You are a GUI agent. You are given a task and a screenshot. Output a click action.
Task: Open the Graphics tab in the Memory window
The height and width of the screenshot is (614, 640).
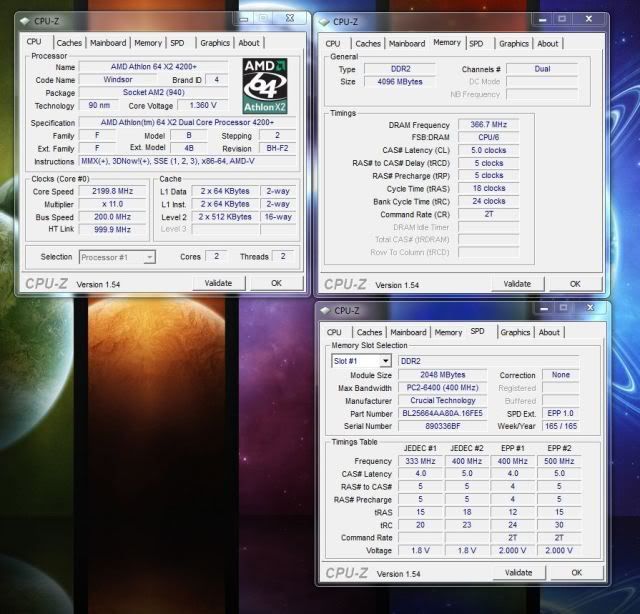[513, 44]
